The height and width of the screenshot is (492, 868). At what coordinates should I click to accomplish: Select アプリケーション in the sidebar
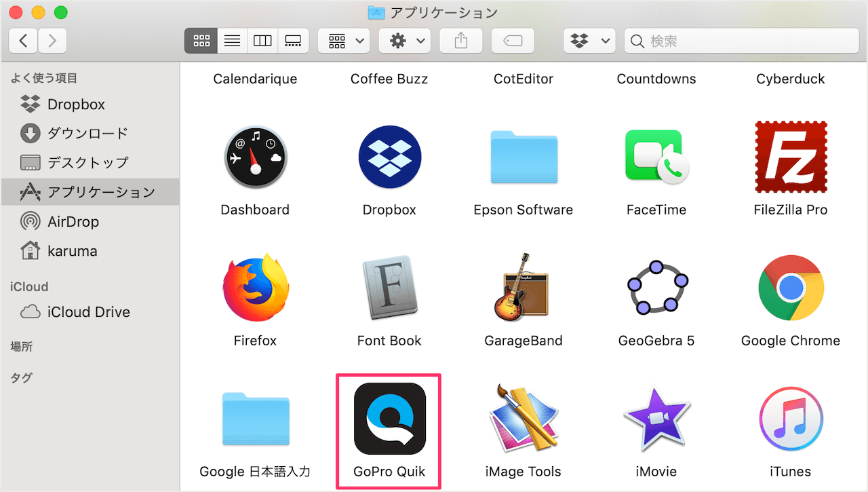click(x=90, y=192)
